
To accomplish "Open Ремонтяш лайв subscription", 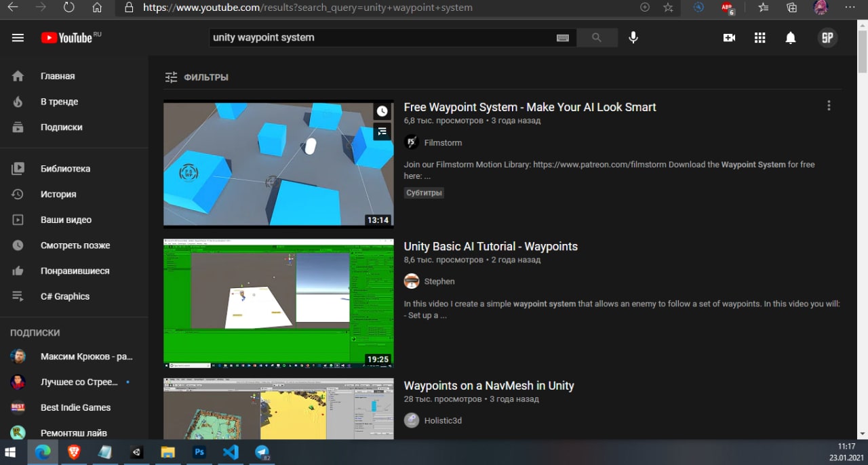I will 74,432.
